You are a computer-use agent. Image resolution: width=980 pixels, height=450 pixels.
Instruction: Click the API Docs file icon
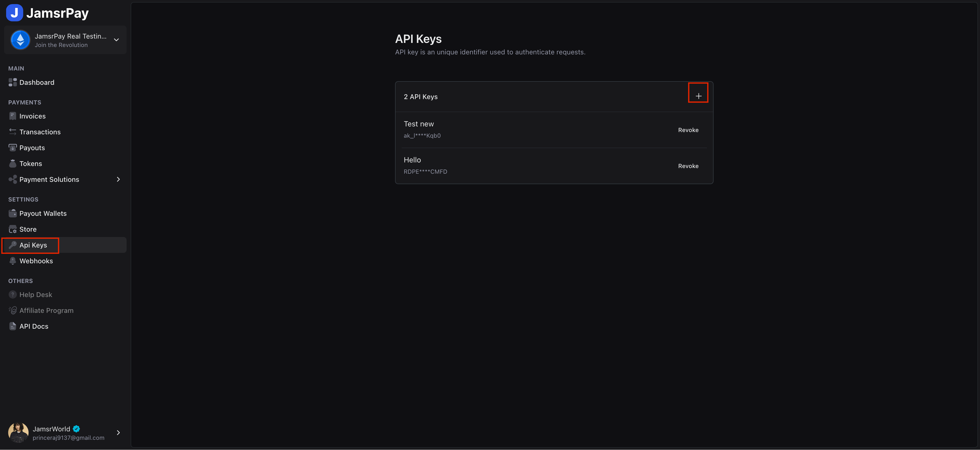click(13, 326)
